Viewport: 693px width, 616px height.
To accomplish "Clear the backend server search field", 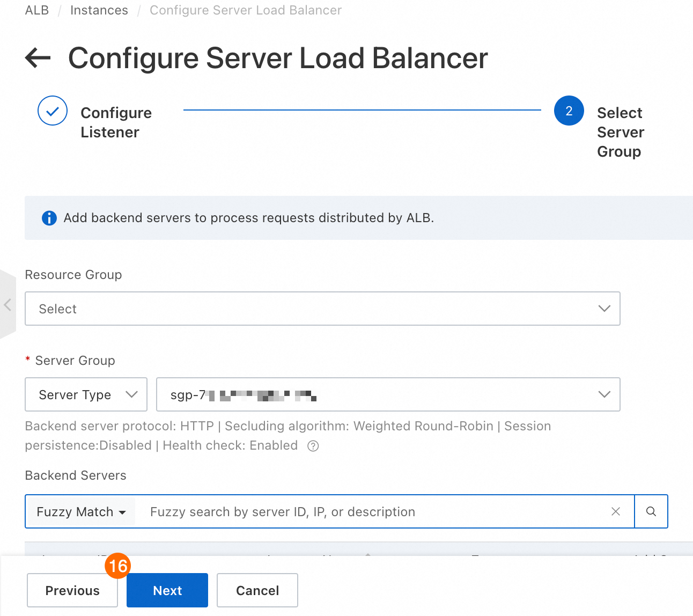I will click(616, 511).
